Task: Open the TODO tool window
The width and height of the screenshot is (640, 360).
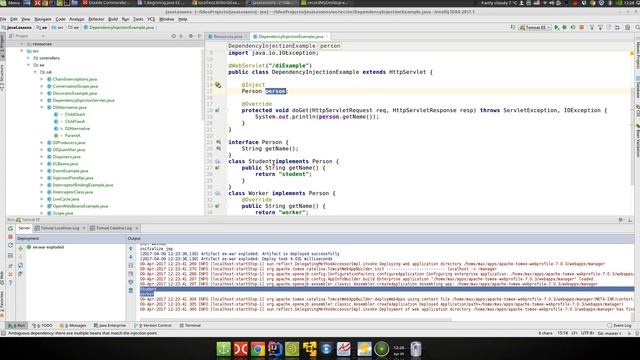Action: [x=42, y=326]
